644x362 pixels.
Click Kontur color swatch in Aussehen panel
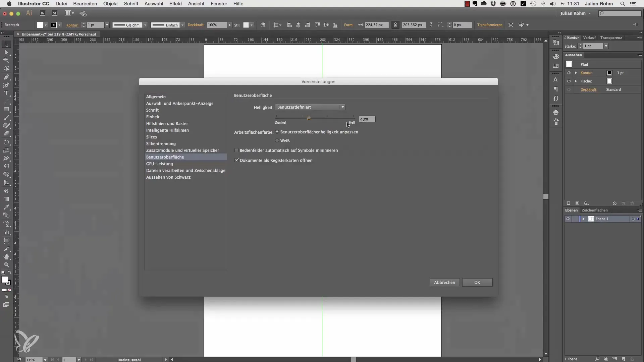[x=609, y=73]
